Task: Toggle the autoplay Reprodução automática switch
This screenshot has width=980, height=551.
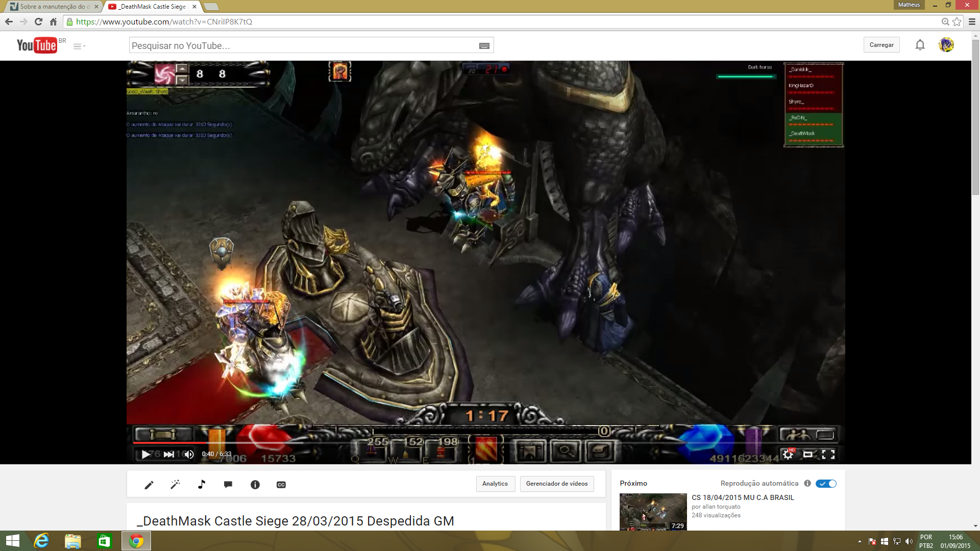Action: click(825, 484)
